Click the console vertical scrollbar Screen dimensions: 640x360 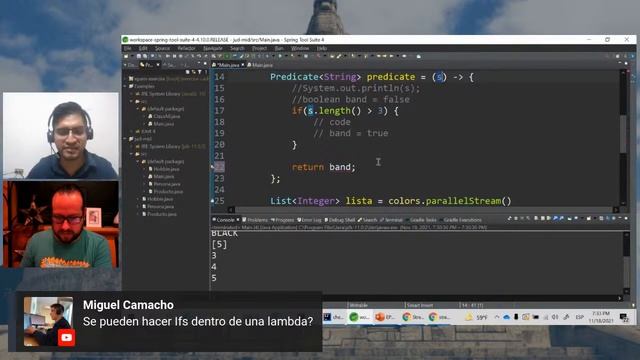(x=626, y=262)
